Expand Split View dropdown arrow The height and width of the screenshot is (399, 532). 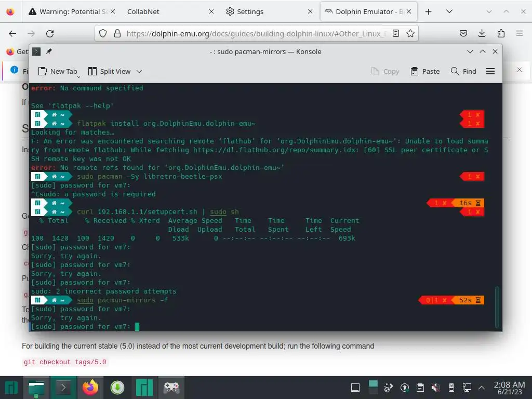(139, 71)
